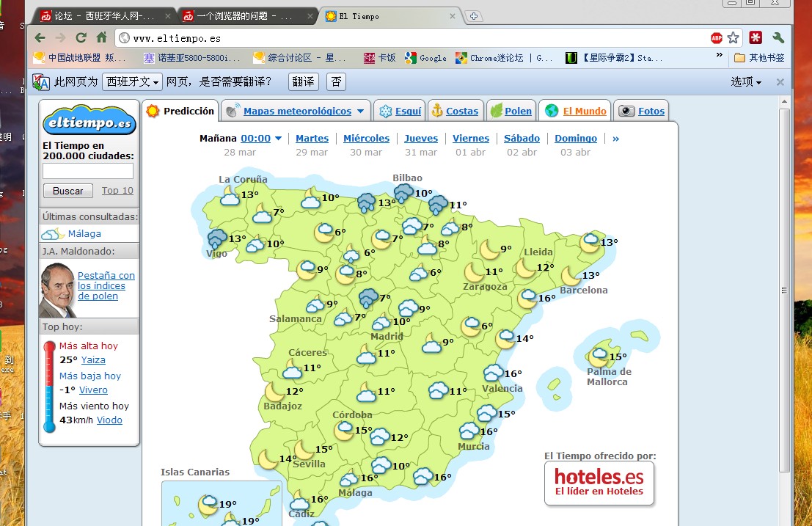
Task: Click the city search input field
Action: 88,172
